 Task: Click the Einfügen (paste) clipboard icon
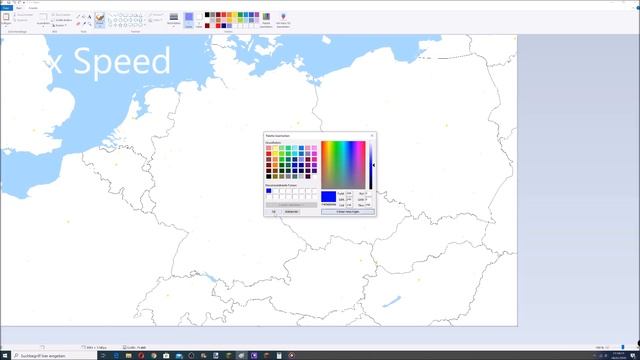pos(6,17)
